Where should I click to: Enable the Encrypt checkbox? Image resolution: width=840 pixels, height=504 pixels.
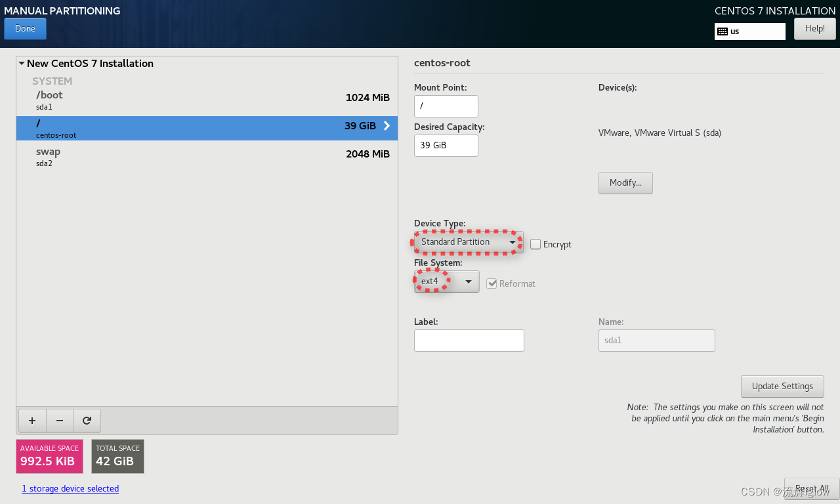pyautogui.click(x=535, y=244)
